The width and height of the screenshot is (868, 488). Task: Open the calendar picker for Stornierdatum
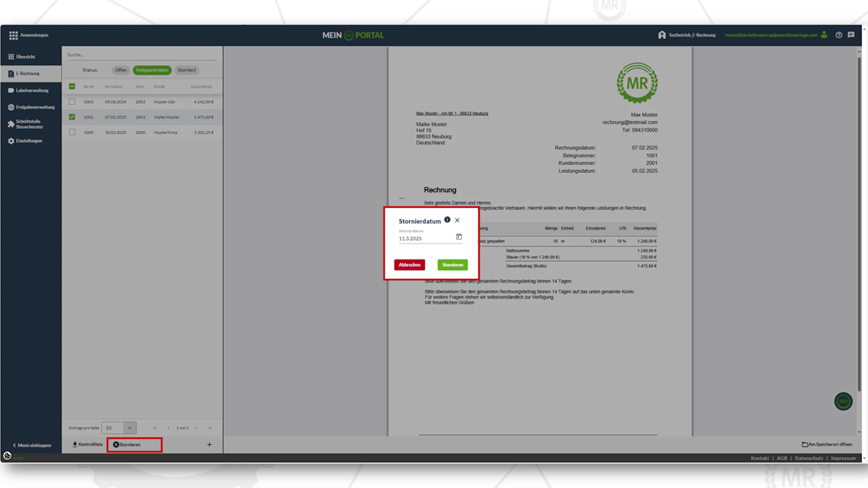point(459,237)
